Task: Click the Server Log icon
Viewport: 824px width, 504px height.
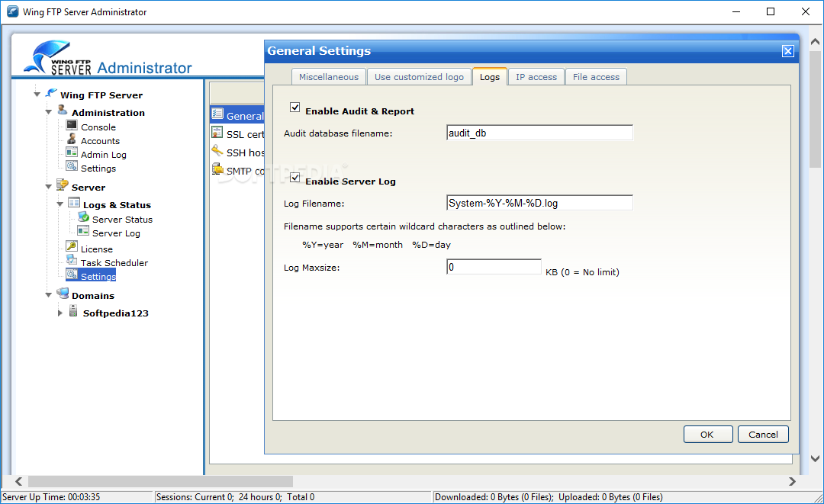Action: click(x=83, y=230)
